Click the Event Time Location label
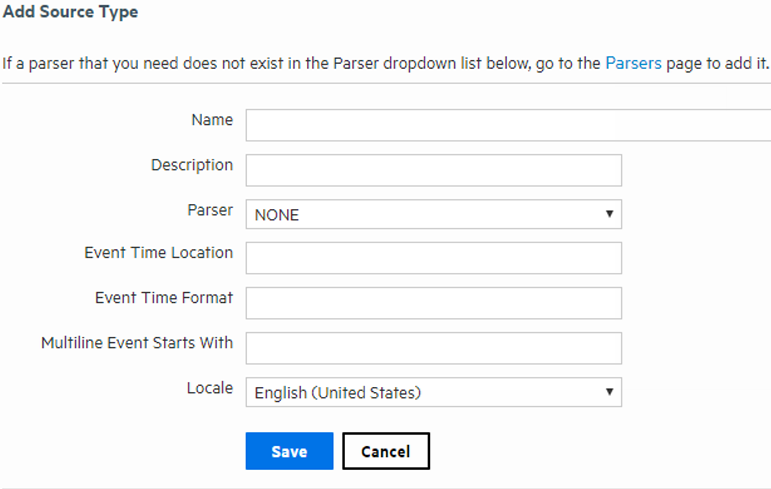This screenshot has width=771, height=489. (x=159, y=253)
